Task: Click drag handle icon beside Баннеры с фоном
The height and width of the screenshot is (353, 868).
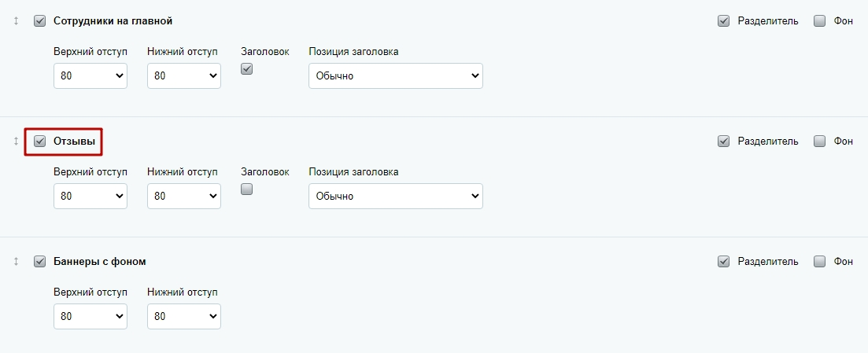Action: point(16,262)
